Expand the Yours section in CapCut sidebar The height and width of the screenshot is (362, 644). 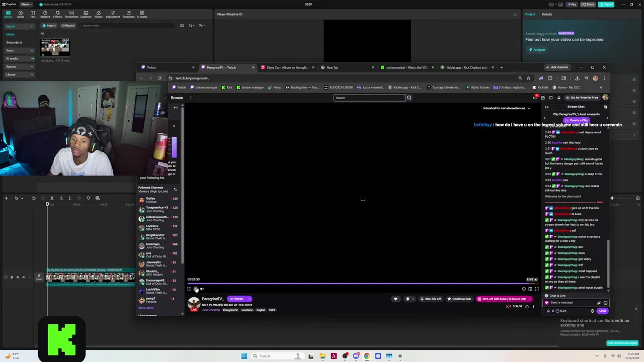(19, 50)
